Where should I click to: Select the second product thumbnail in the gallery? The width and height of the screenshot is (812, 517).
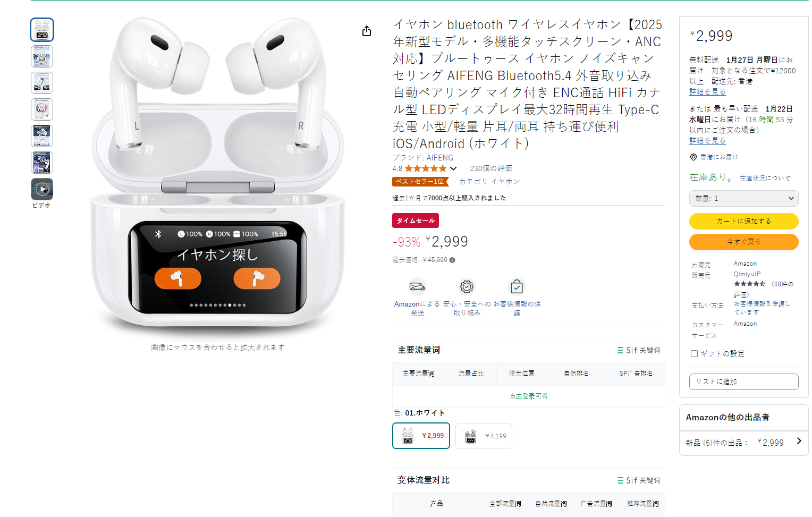pos(42,56)
